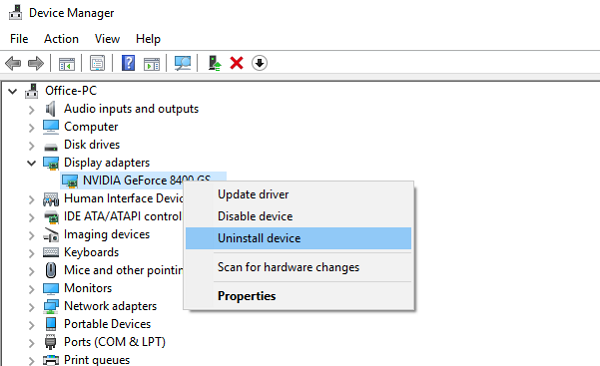The height and width of the screenshot is (366, 600).
Task: Open Properties from the context menu
Action: 298,296
